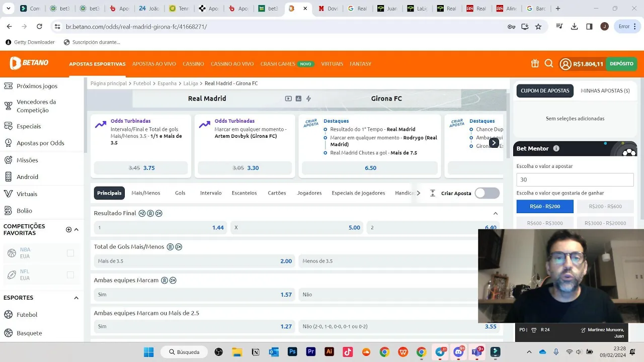The height and width of the screenshot is (362, 644).
Task: Open the Minhas Apostas (5) tab
Action: 605,91
